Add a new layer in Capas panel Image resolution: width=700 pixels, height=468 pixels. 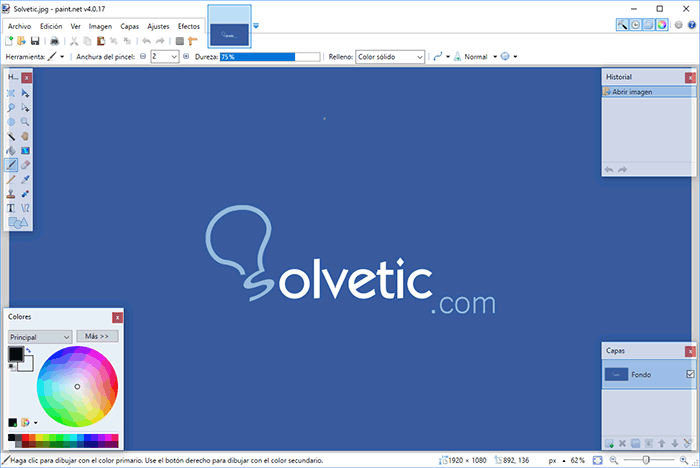[x=609, y=443]
